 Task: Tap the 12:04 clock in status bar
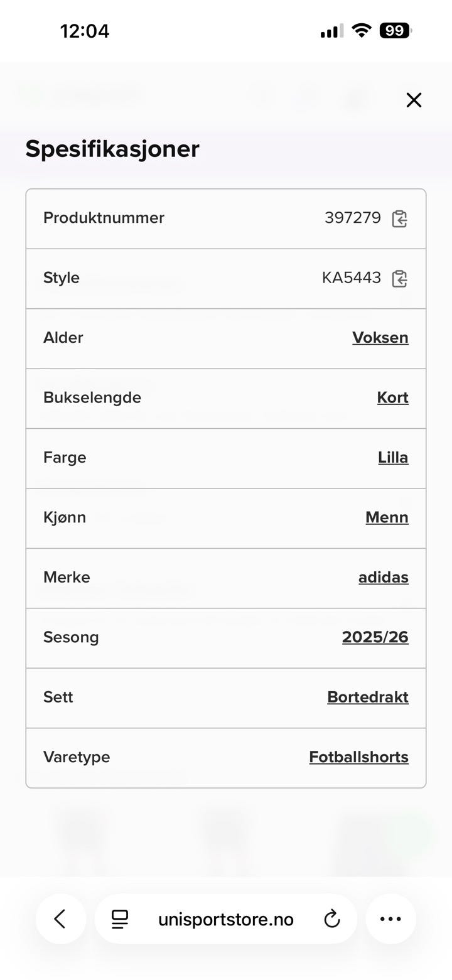[85, 31]
